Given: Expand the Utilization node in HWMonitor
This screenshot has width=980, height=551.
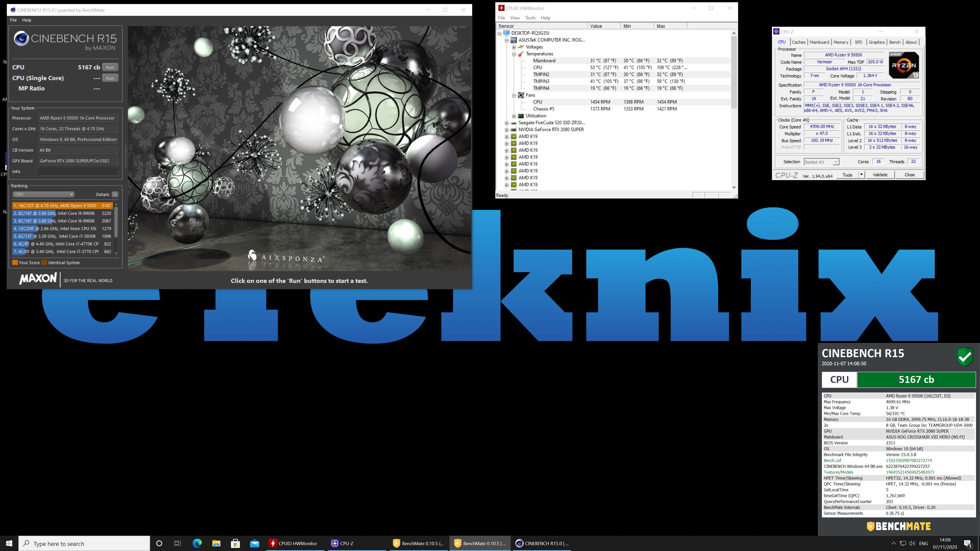Looking at the screenshot, I should pos(514,116).
